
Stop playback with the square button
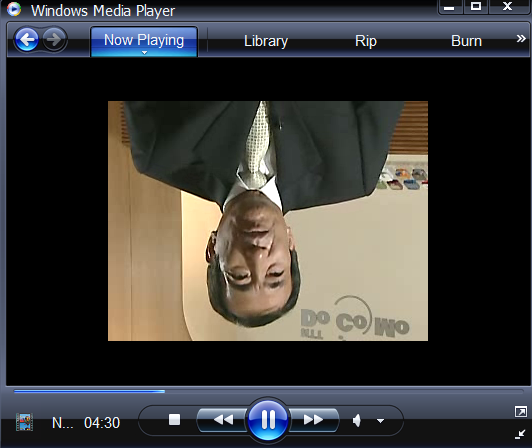tap(174, 419)
